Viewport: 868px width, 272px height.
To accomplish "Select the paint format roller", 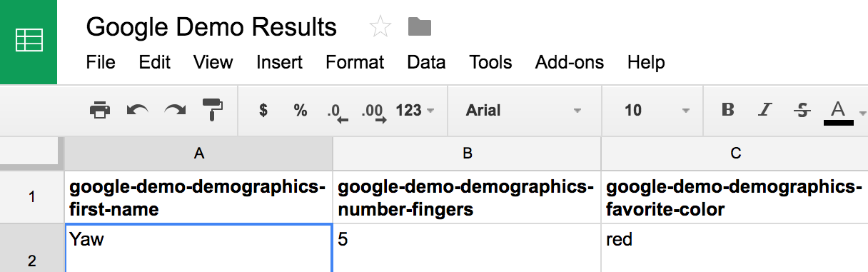I will click(x=212, y=110).
